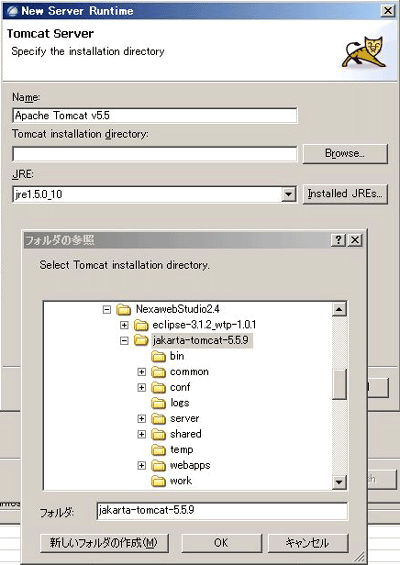Click the shared folder icon
The width and height of the screenshot is (400, 565).
coord(158,435)
